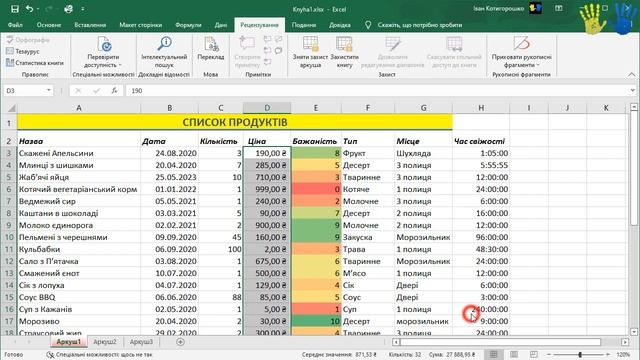Viewport: 640px width, 360px height.
Task: Run Перевірити доступність check
Action: 103,52
